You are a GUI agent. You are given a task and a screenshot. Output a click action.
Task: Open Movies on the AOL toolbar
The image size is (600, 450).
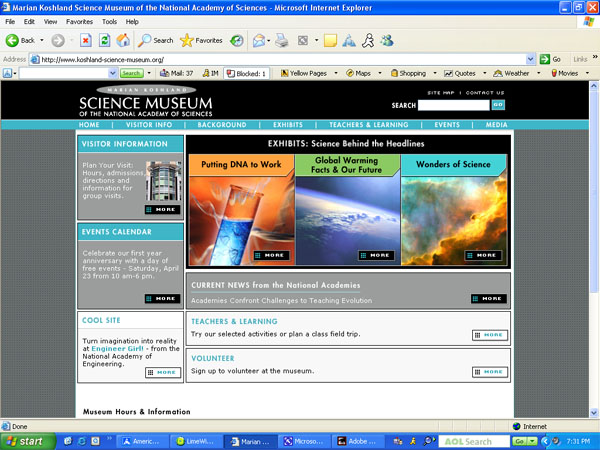(x=564, y=73)
